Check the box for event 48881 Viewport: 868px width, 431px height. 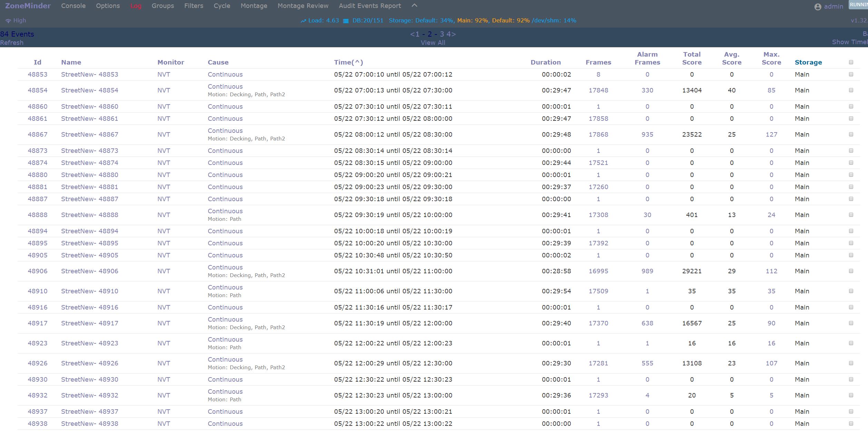click(851, 187)
